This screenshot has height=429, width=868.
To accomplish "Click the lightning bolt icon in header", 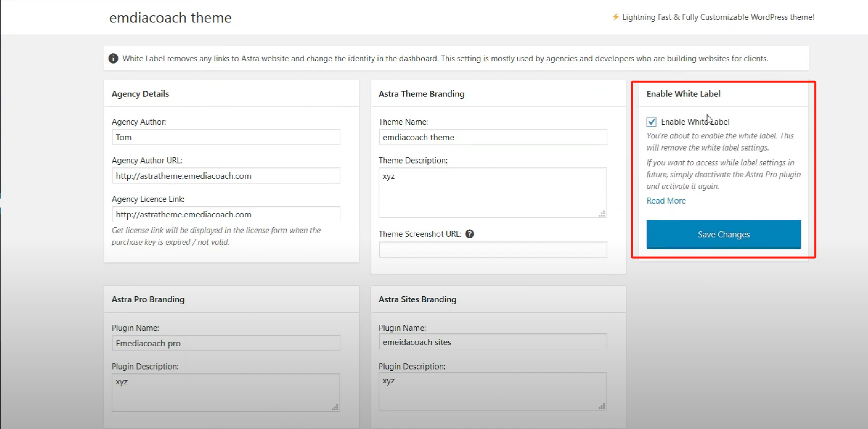I will (615, 17).
